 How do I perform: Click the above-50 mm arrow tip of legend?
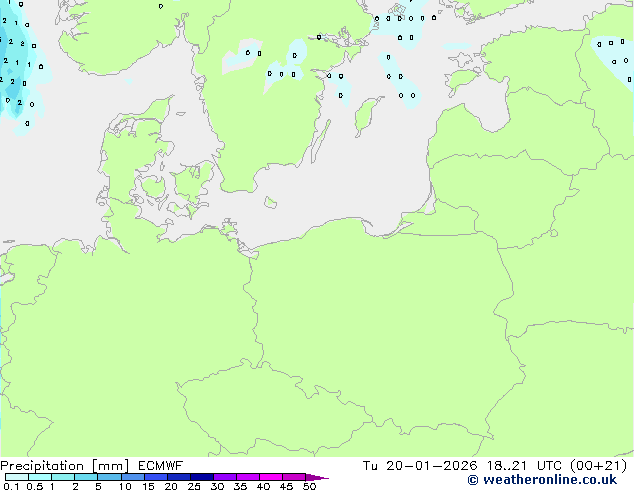point(317,477)
